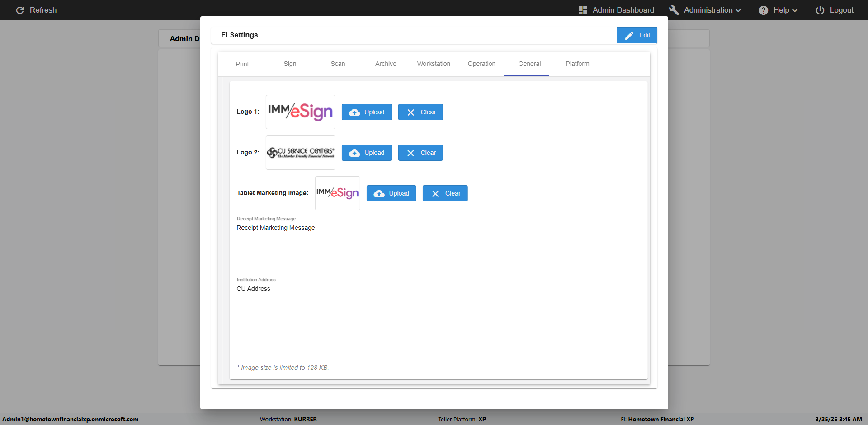Image resolution: width=868 pixels, height=425 pixels.
Task: Select the General tab
Action: pos(529,64)
